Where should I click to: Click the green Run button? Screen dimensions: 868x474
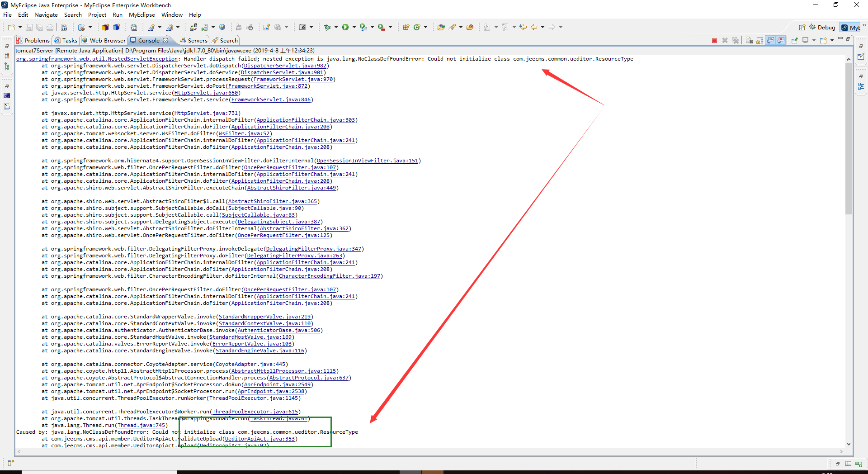click(x=345, y=27)
